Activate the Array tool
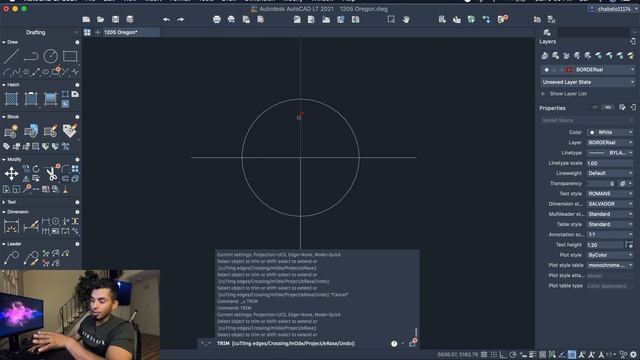The width and height of the screenshot is (640, 360). click(x=75, y=169)
